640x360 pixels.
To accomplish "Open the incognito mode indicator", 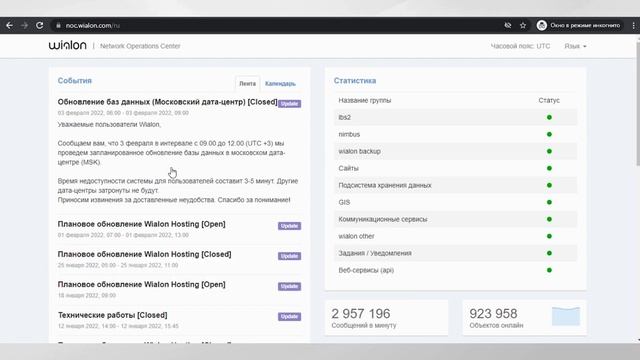I will 579,25.
